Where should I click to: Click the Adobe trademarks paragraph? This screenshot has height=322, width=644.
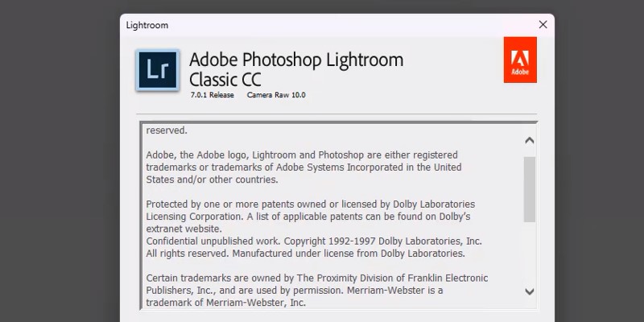[303, 167]
